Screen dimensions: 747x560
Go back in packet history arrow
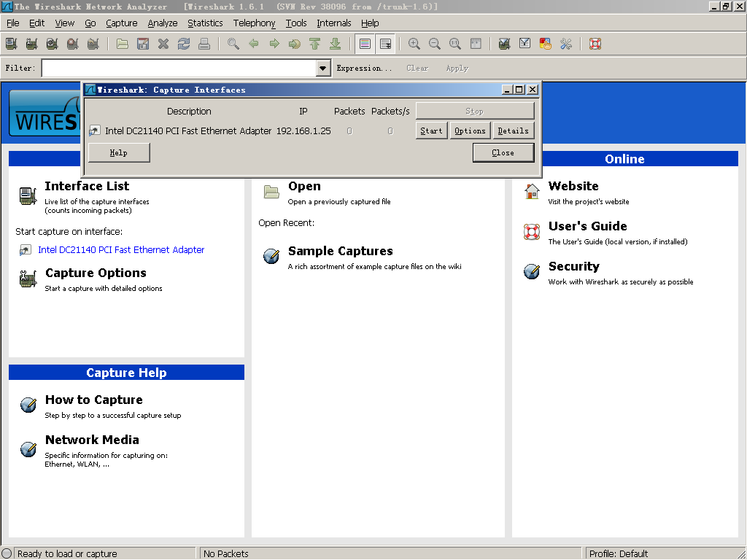(254, 44)
